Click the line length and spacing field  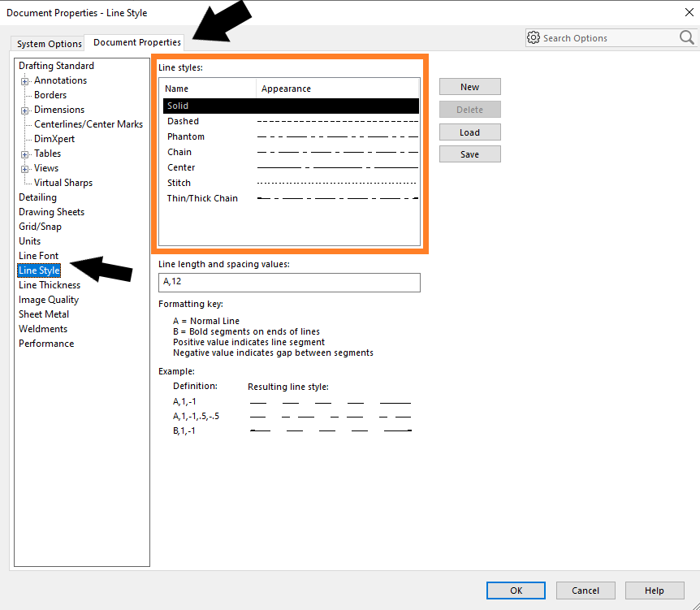(x=289, y=282)
